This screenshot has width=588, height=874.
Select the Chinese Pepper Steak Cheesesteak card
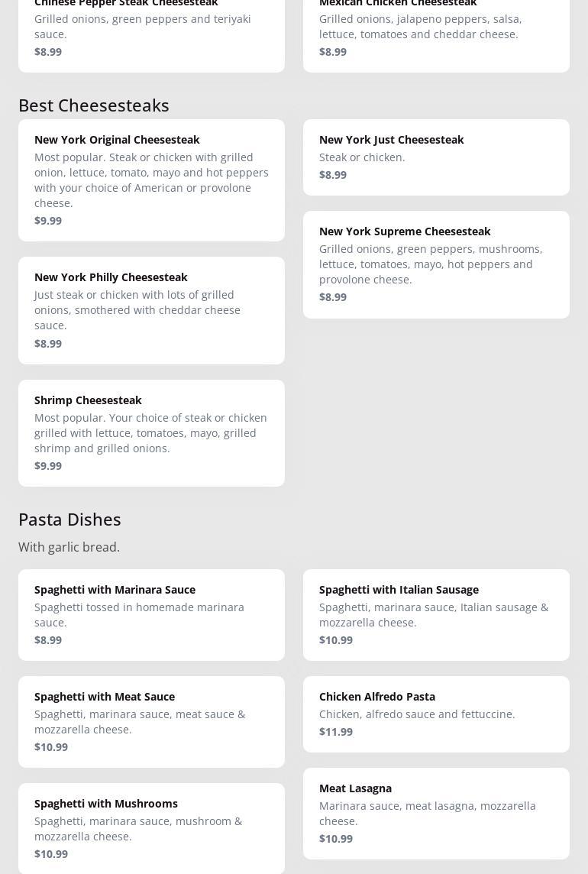pos(151,31)
